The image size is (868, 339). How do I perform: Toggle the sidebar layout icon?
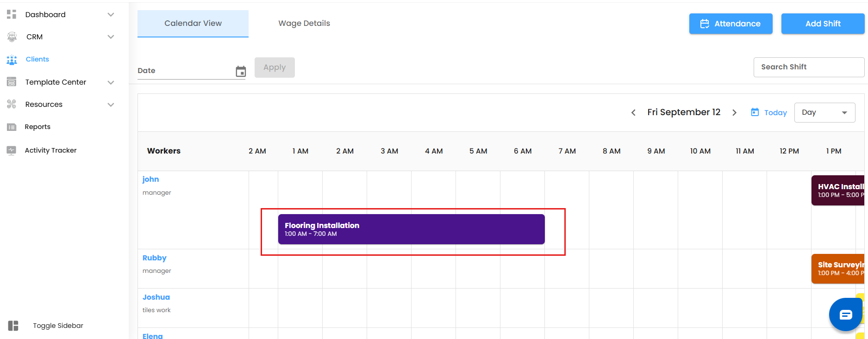click(13, 326)
